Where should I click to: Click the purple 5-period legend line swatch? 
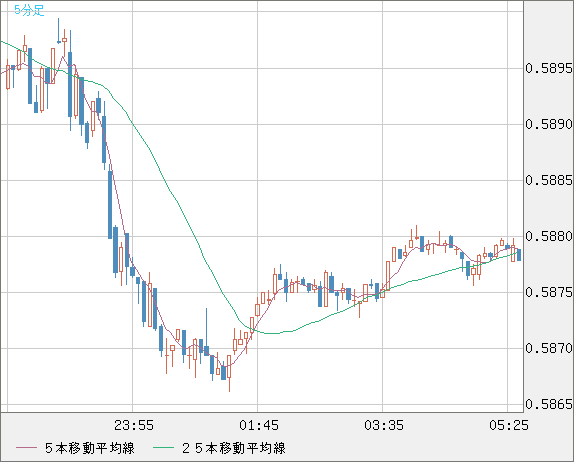tap(26, 448)
